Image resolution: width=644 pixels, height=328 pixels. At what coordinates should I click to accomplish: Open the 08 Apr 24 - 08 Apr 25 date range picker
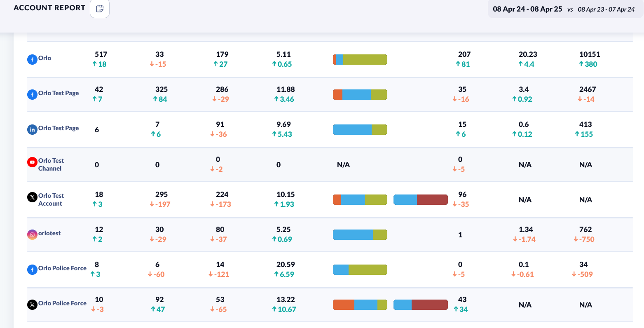click(527, 9)
